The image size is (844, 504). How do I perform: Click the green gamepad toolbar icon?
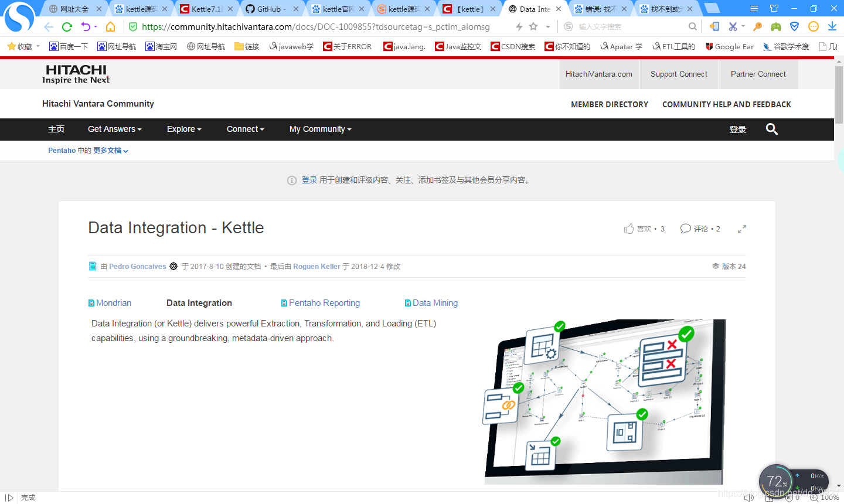(x=776, y=26)
